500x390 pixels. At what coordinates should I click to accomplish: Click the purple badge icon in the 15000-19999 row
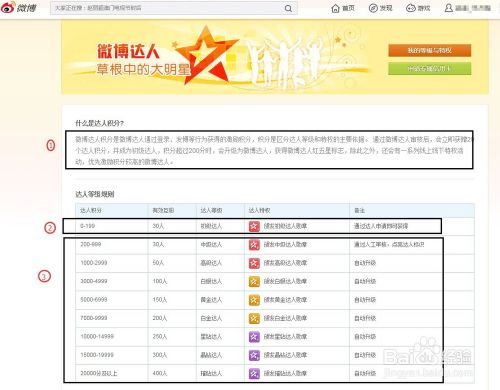click(x=254, y=355)
